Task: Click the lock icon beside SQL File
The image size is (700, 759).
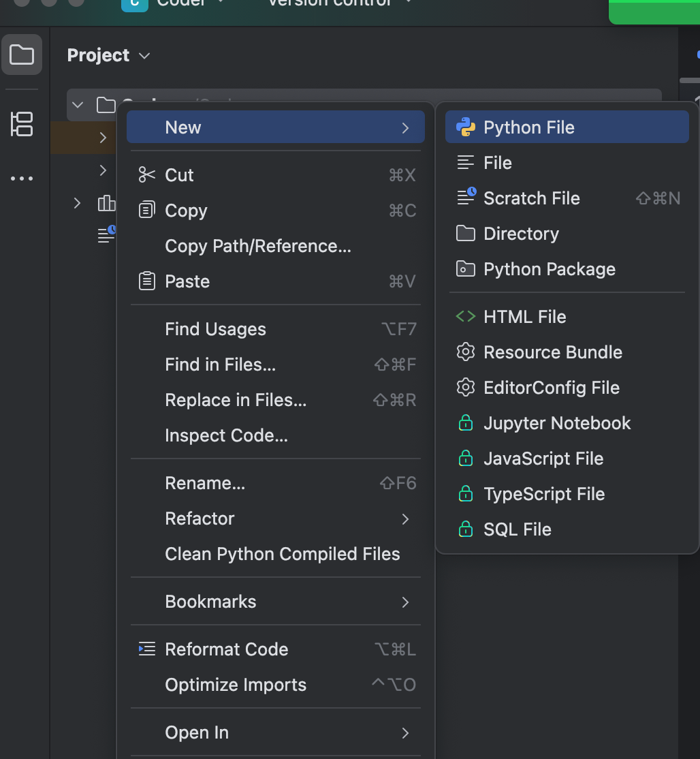Action: coord(465,529)
